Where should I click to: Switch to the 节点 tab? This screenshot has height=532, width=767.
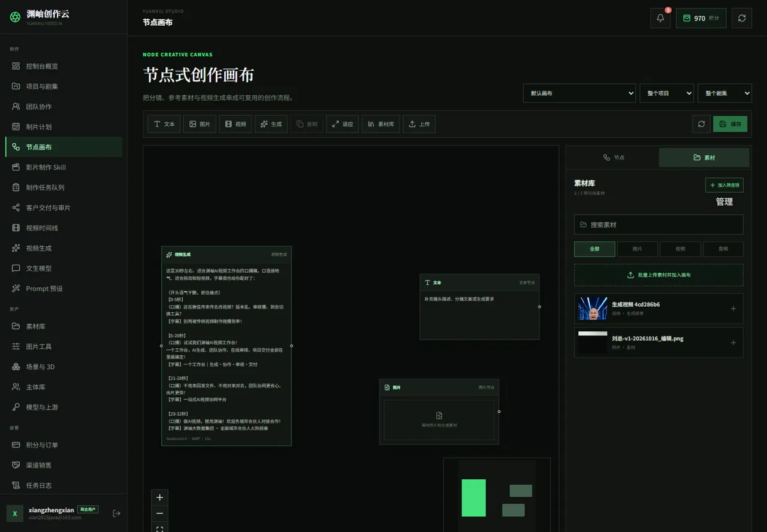point(614,158)
